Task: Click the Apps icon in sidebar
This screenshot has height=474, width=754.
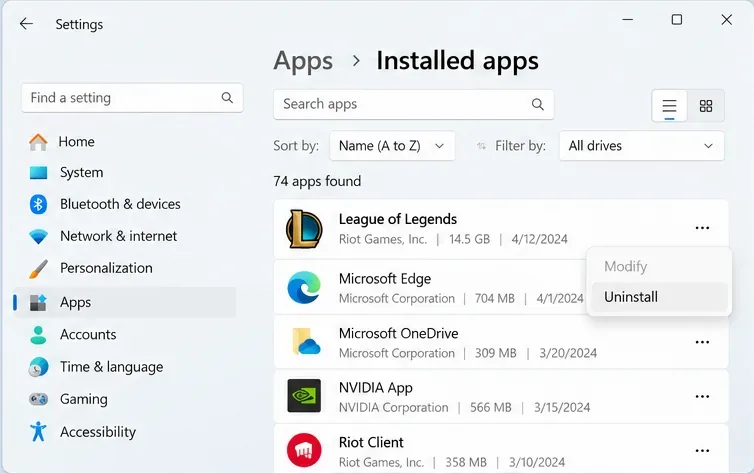Action: click(38, 302)
